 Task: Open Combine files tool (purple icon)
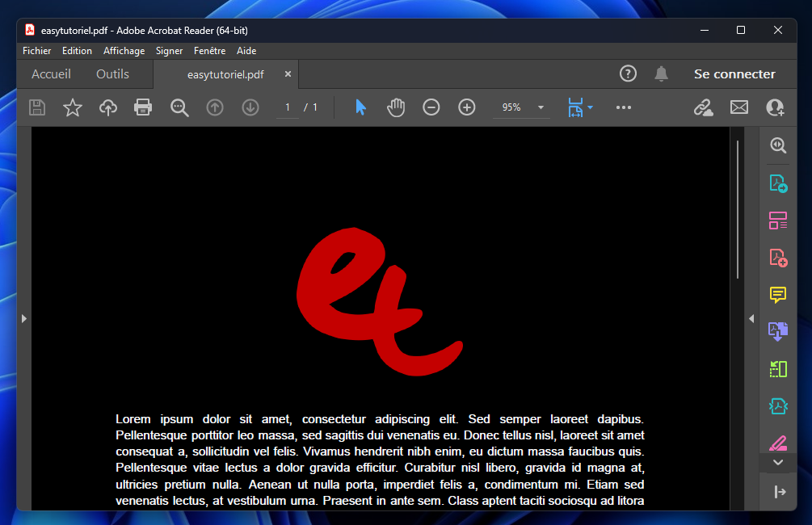tap(778, 331)
